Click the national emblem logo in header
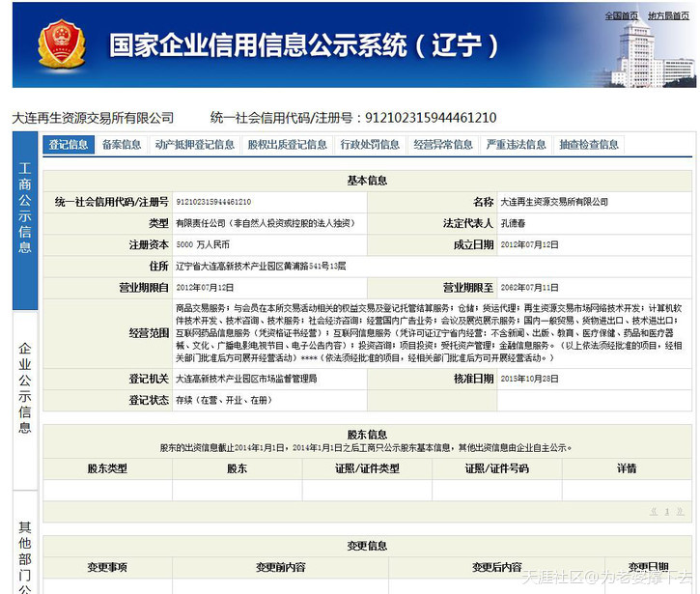 coord(62,45)
